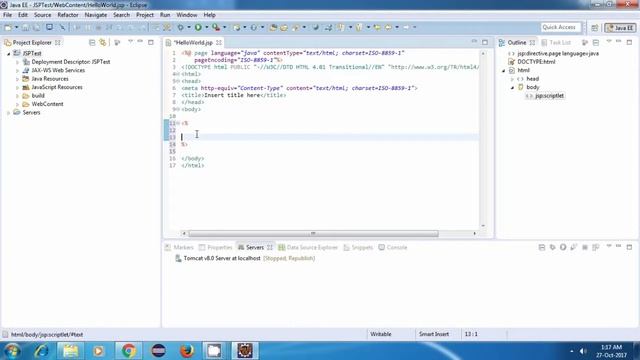Collapse All in Outline view

click(596, 42)
